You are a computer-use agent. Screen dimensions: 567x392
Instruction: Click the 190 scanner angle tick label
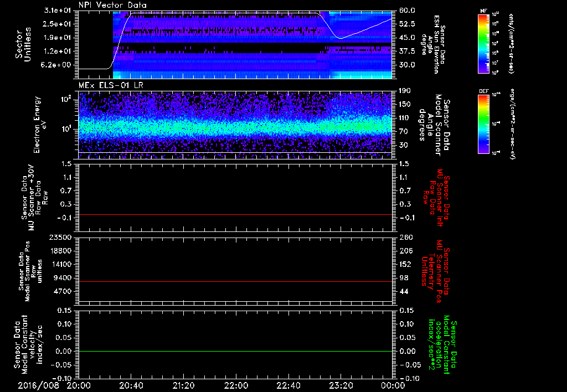[405, 91]
